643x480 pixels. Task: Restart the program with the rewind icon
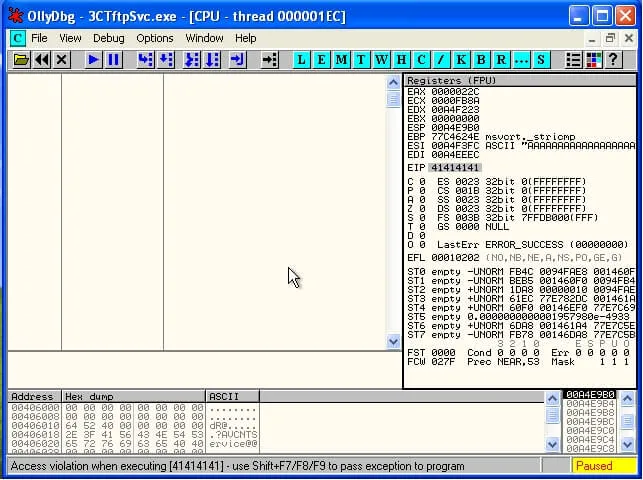pyautogui.click(x=41, y=60)
